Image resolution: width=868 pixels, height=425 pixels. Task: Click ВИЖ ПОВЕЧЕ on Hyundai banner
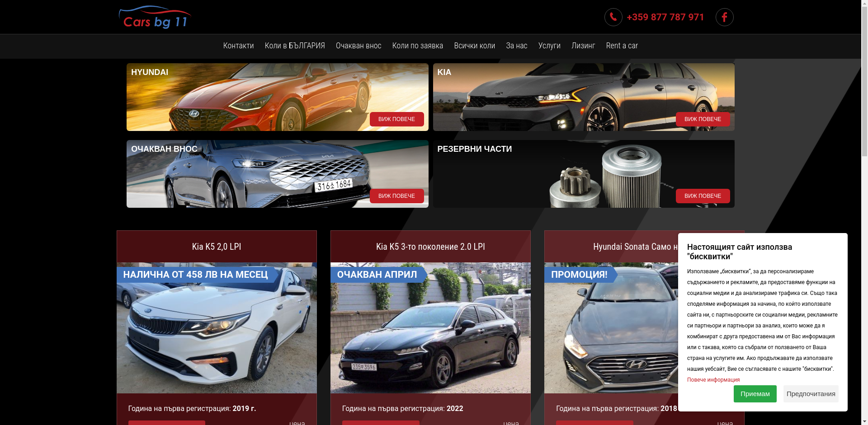396,119
